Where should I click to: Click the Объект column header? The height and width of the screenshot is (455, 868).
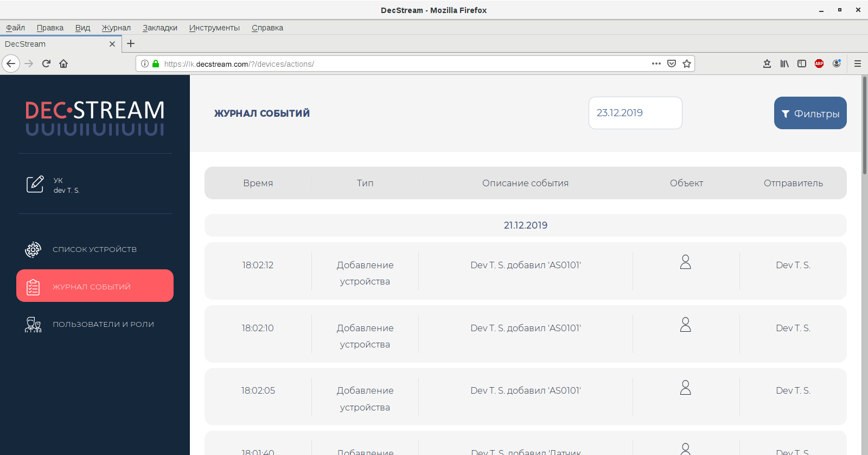tap(686, 183)
